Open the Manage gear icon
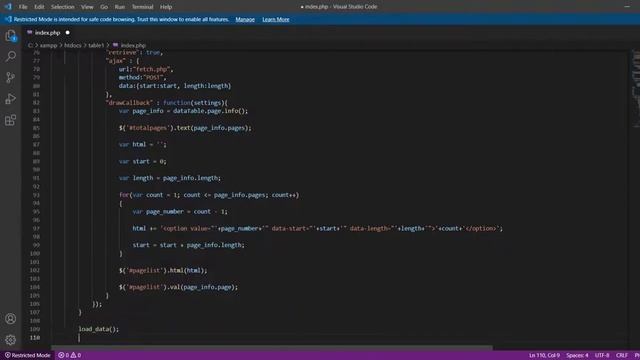 tap(11, 340)
